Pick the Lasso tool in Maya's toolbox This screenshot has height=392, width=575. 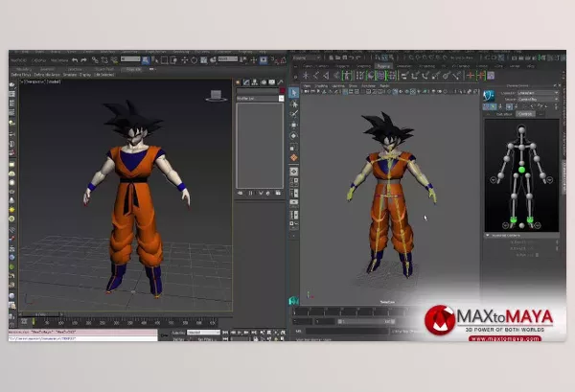[293, 104]
